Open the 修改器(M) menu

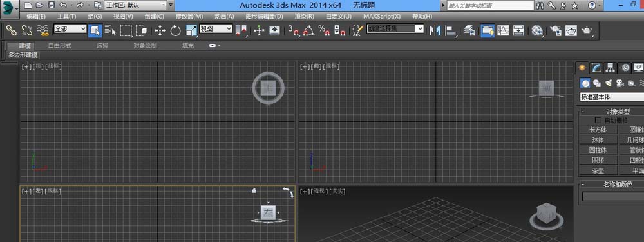pos(189,17)
